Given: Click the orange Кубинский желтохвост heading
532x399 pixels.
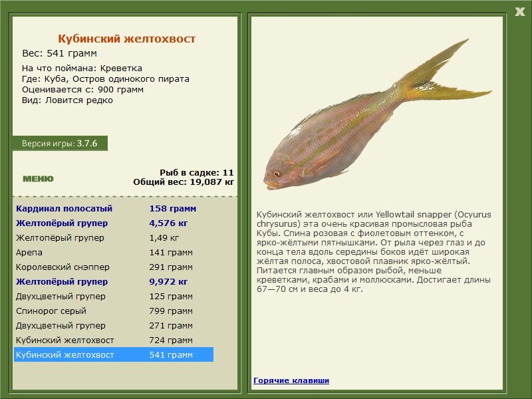Looking at the screenshot, I should coord(126,39).
